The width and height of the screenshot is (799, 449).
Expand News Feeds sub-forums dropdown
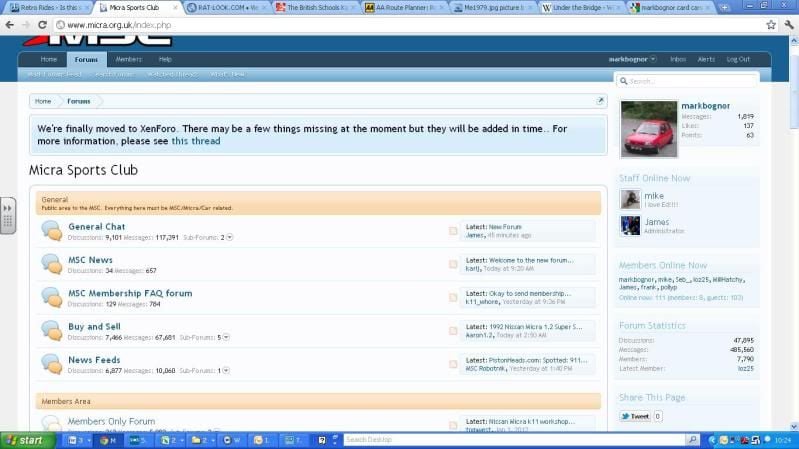pyautogui.click(x=226, y=371)
